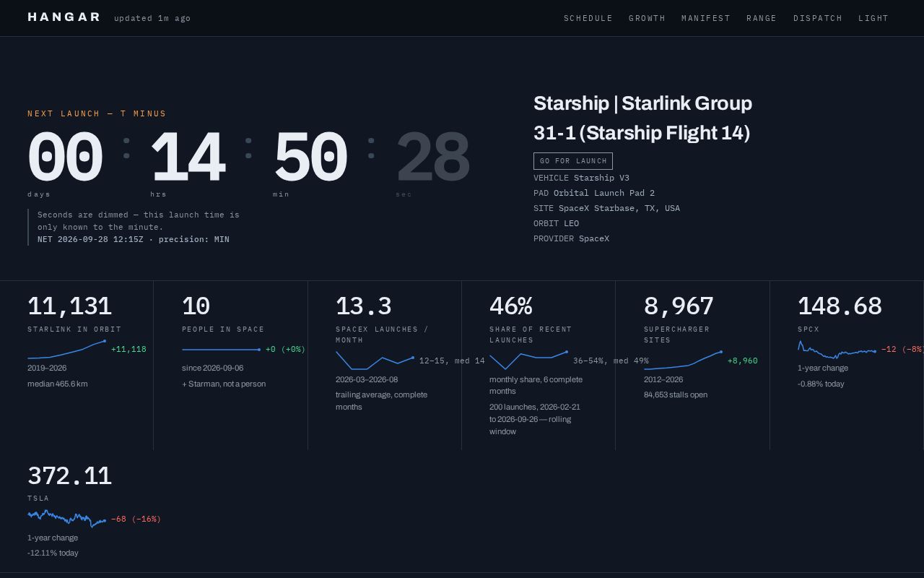Open the MANIFEST nav link
This screenshot has height=578, width=924.
[x=705, y=18]
